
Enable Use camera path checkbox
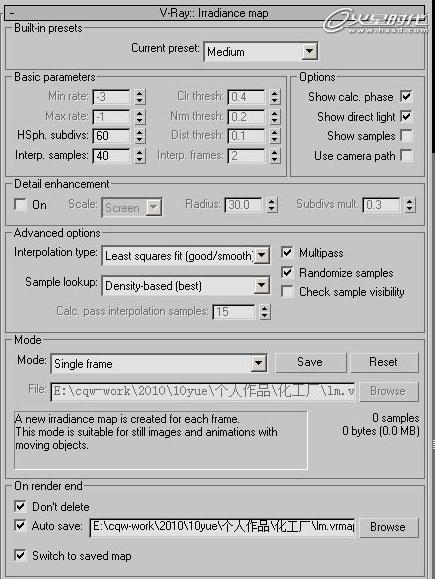click(406, 155)
